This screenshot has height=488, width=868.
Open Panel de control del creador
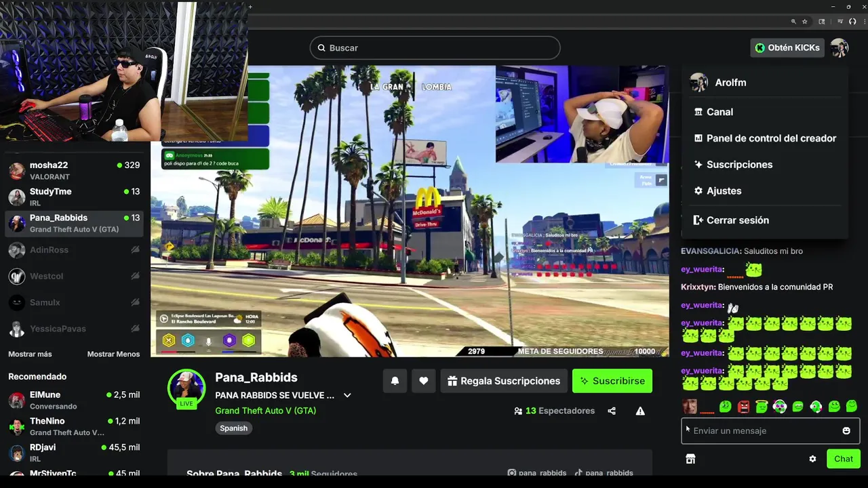pos(765,138)
